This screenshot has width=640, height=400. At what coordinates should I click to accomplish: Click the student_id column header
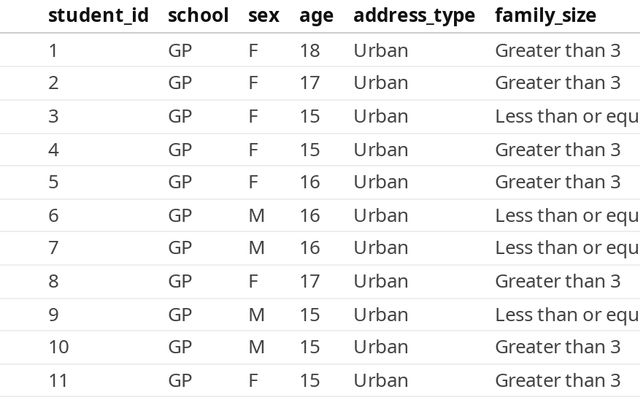tap(98, 16)
